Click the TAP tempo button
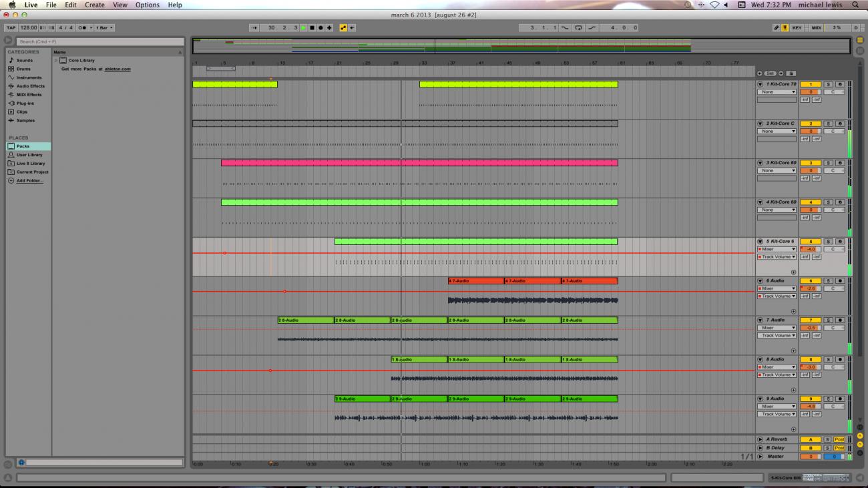The width and height of the screenshot is (868, 488). [x=11, y=28]
